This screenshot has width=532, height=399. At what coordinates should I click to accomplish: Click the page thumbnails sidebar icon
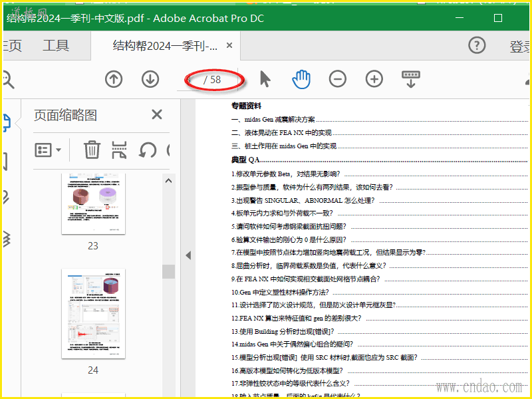point(7,122)
